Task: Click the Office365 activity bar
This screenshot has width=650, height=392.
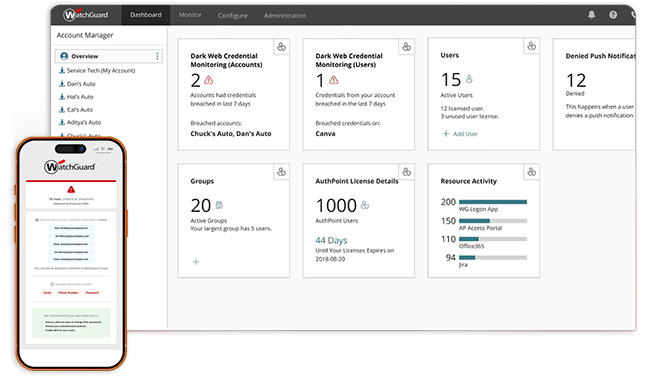Action: coord(493,239)
